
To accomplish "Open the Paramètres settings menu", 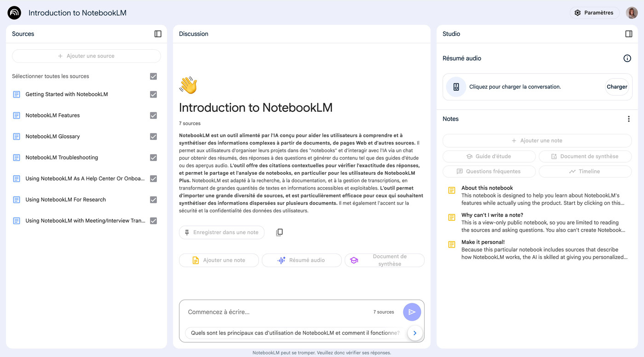I will click(594, 13).
